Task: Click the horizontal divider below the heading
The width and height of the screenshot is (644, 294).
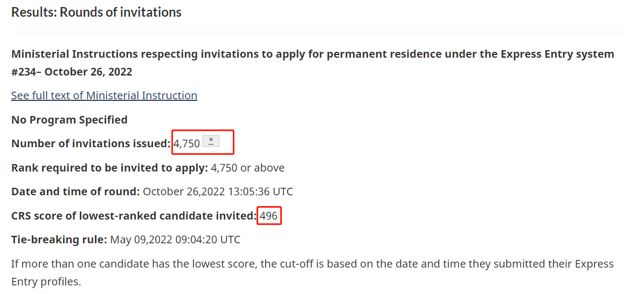Action: tap(318, 32)
